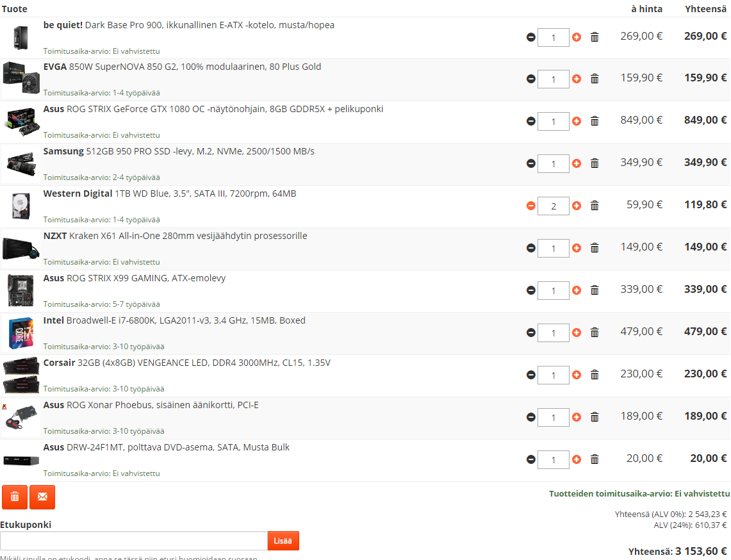Image resolution: width=731 pixels, height=560 pixels.
Task: Decrease quantity of Asus DRW-24F1MT drive
Action: pyautogui.click(x=530, y=460)
